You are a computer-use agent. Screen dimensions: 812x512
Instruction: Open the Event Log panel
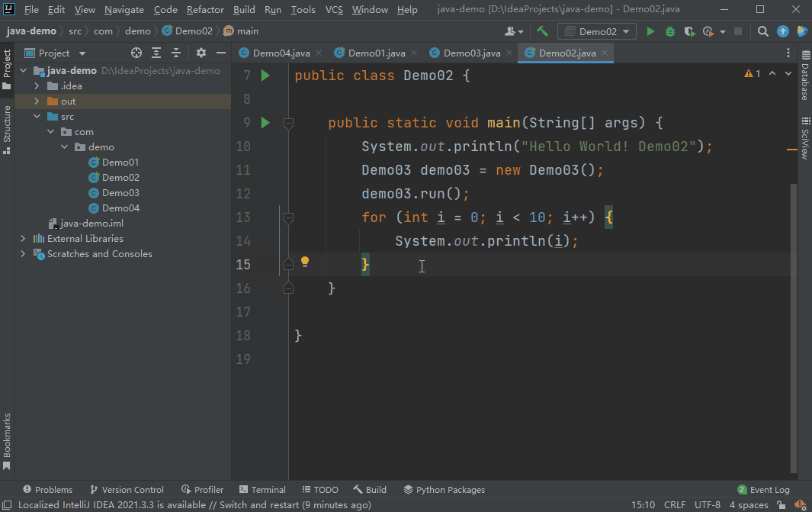point(763,490)
